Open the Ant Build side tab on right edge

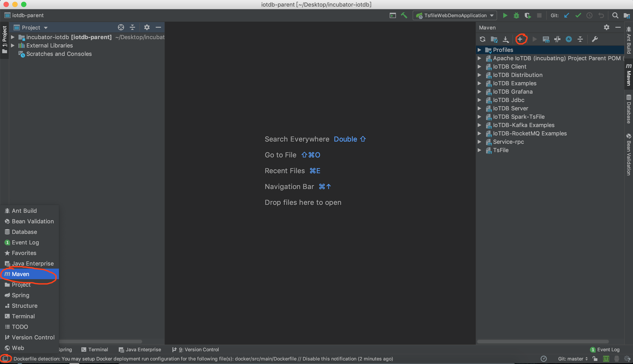(629, 40)
